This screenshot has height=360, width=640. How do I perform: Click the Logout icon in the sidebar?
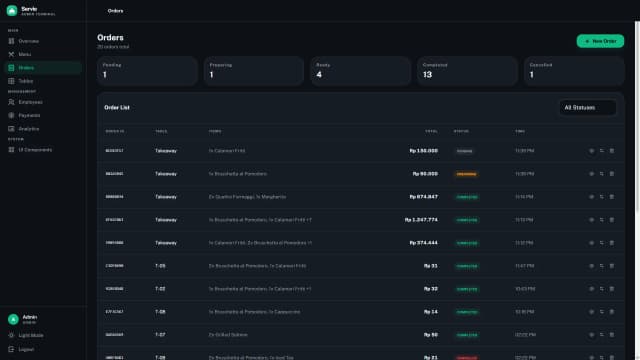11,349
